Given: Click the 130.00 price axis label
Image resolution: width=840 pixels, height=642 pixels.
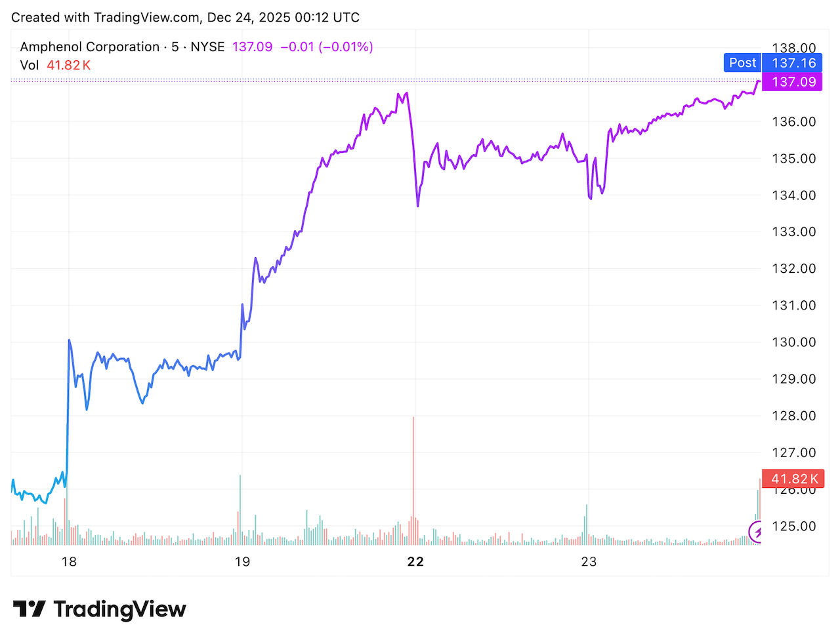Looking at the screenshot, I should (x=793, y=342).
